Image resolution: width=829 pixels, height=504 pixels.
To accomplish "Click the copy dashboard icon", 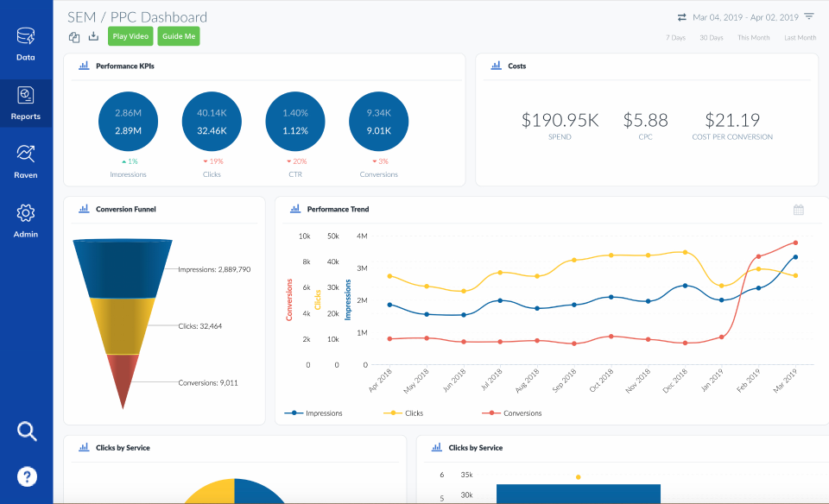I will (x=74, y=36).
